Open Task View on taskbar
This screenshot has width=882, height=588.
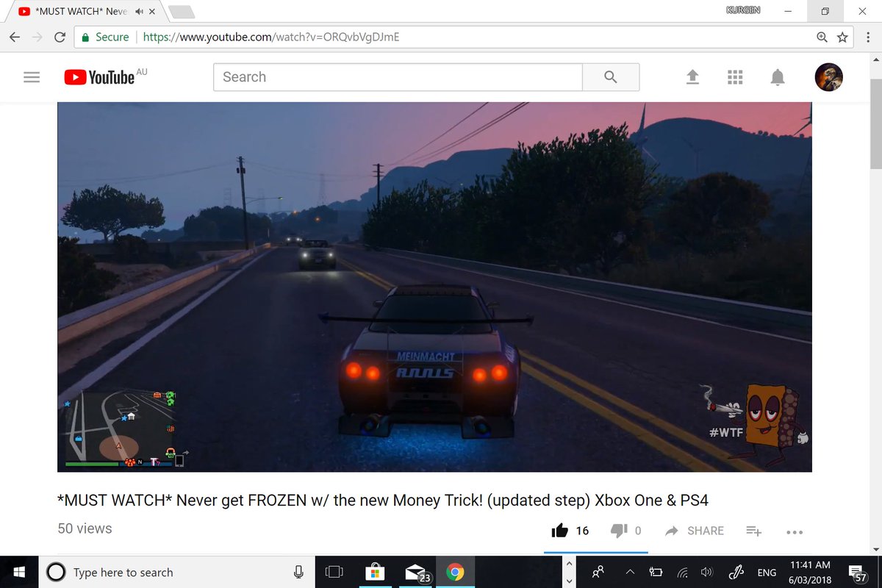(334, 573)
